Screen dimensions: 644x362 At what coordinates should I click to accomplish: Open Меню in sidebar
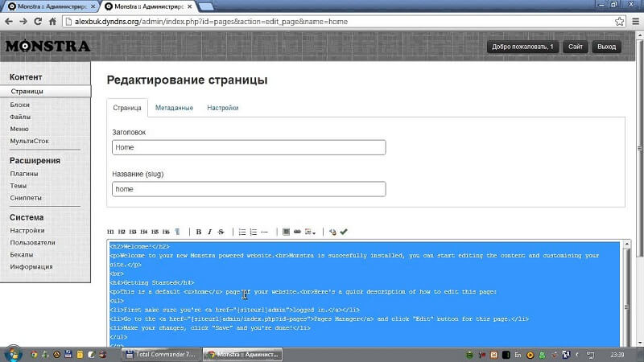(x=19, y=129)
